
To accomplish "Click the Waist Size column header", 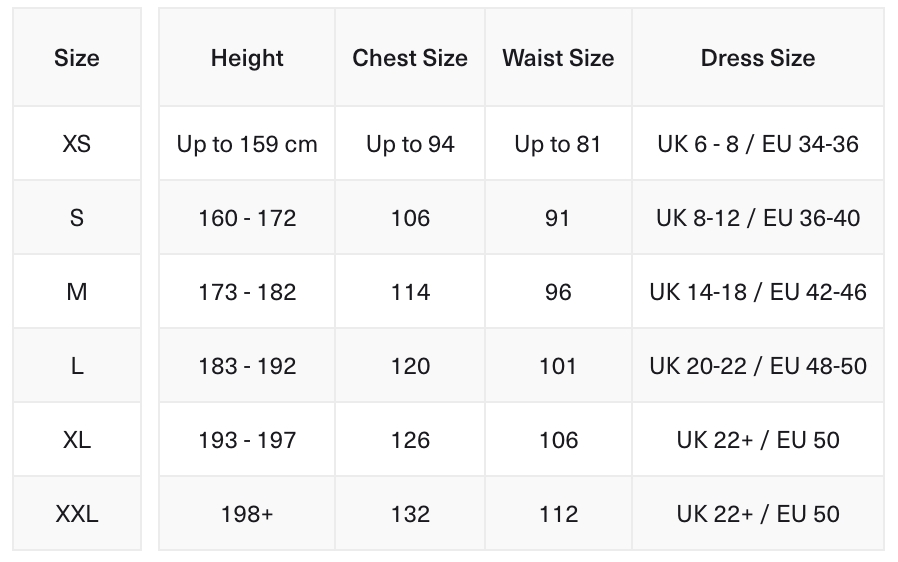I will [x=558, y=58].
